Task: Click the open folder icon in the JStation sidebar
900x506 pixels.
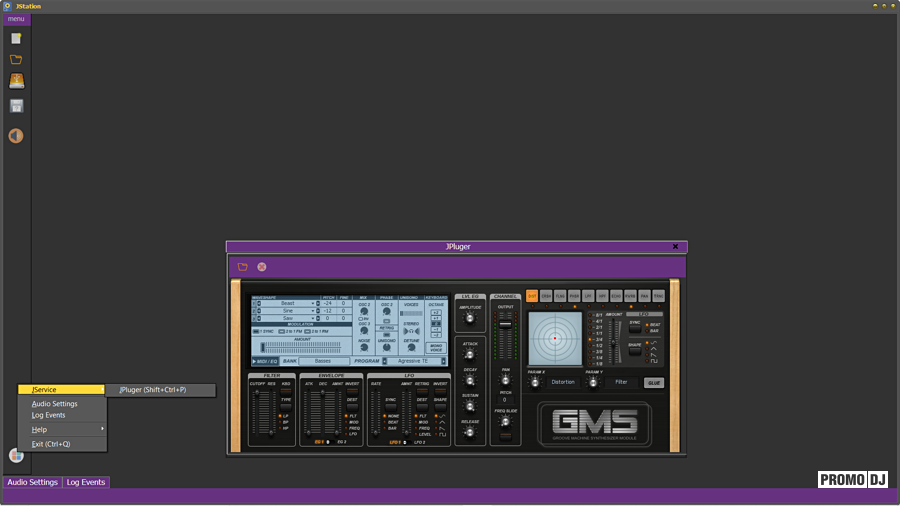Action: point(16,59)
